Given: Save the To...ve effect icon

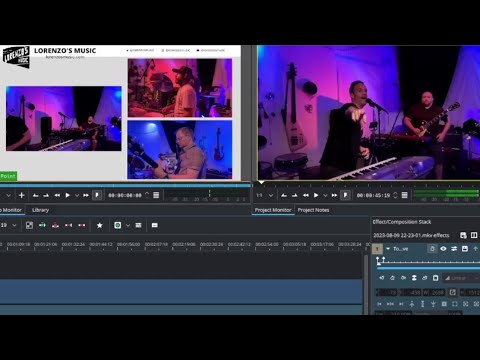Looking at the screenshot, I should tap(465, 249).
